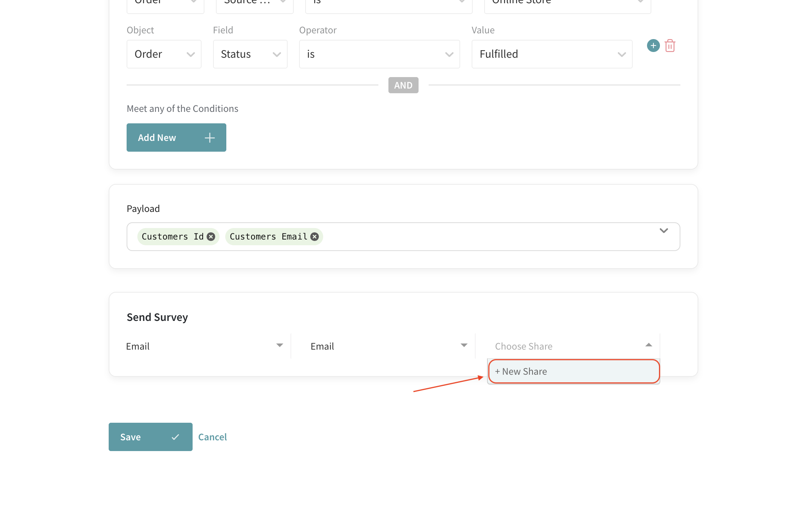Open the Value dropdown showing Fulfilled
This screenshot has width=812, height=507.
tap(552, 54)
